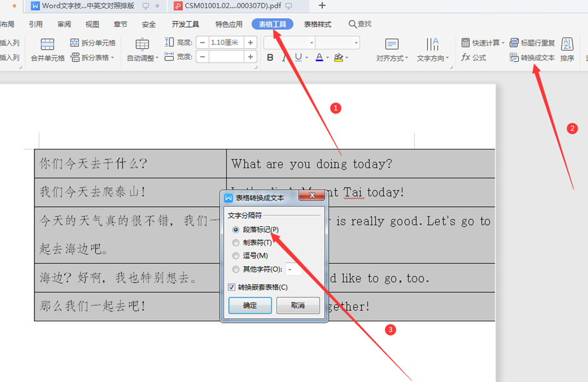This screenshot has height=382, width=588.
Task: Toggle Underline formatting
Action: coord(298,57)
